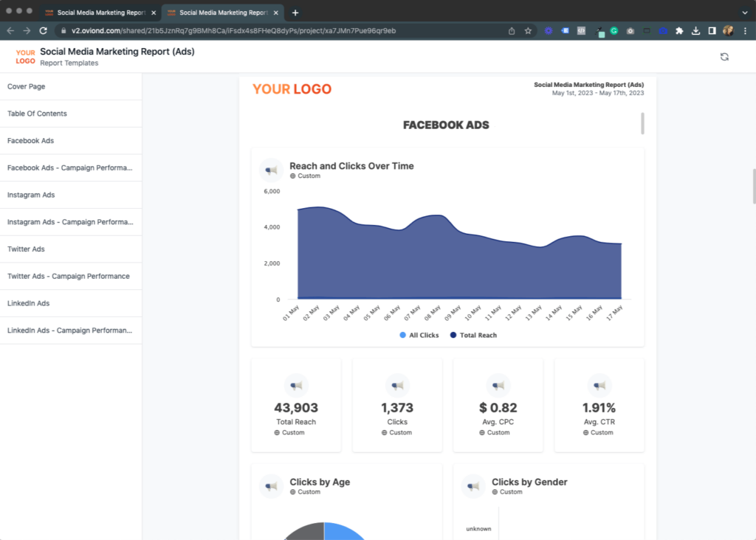The width and height of the screenshot is (756, 540).
Task: Click Custom label under Reach and Clicks title
Action: tap(309, 176)
